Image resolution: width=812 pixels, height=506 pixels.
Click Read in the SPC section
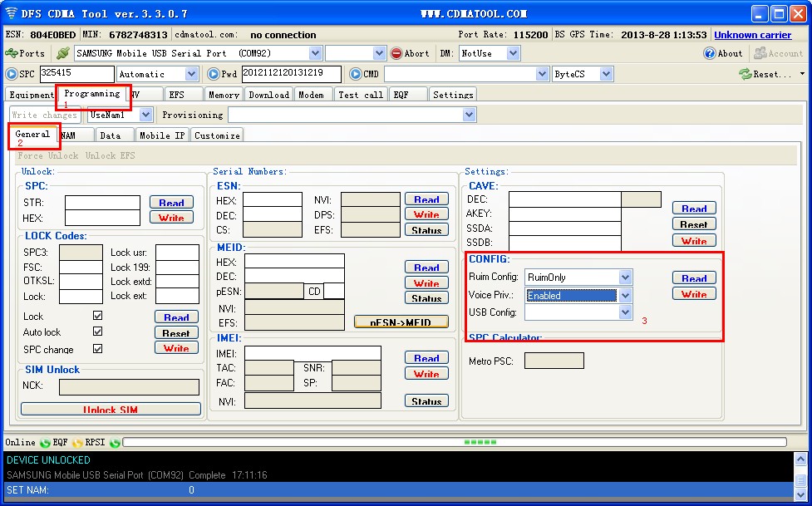(171, 203)
